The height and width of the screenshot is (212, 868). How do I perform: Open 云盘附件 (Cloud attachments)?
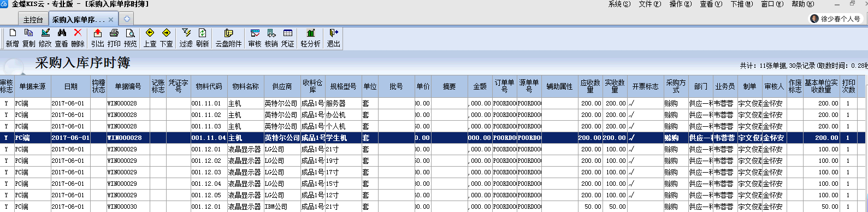228,38
